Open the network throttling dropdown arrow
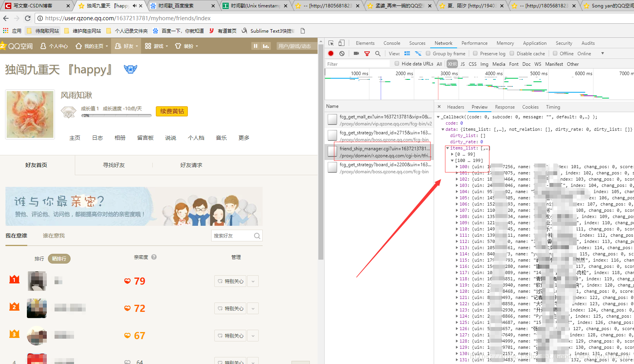The width and height of the screenshot is (634, 364). click(602, 53)
